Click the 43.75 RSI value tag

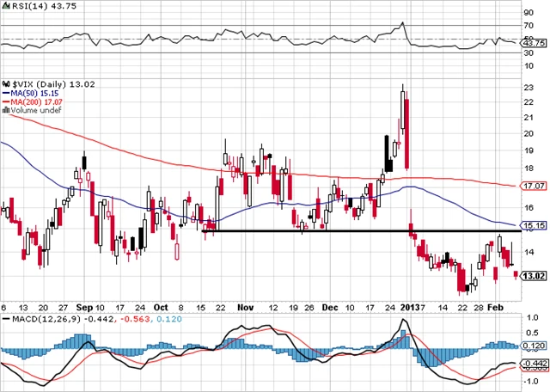point(535,44)
